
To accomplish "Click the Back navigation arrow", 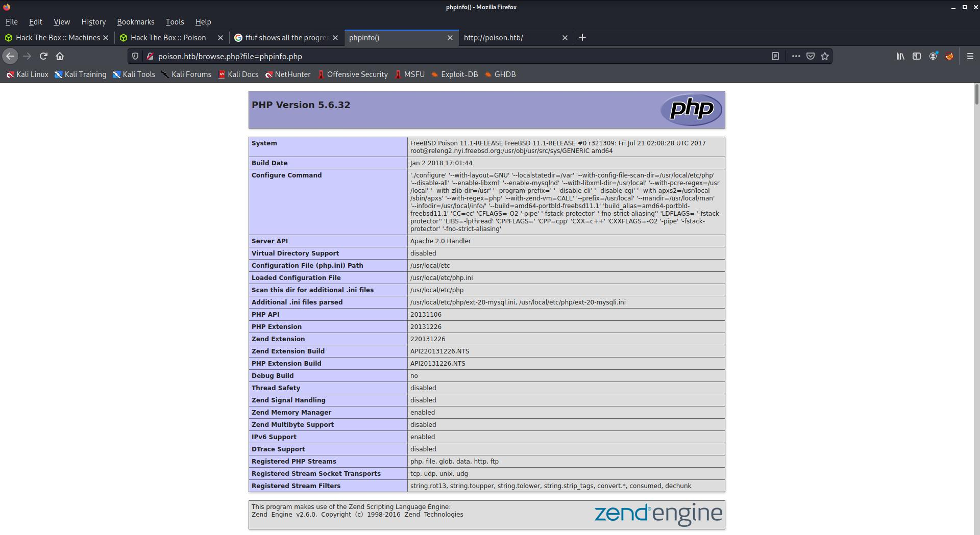I will point(10,56).
